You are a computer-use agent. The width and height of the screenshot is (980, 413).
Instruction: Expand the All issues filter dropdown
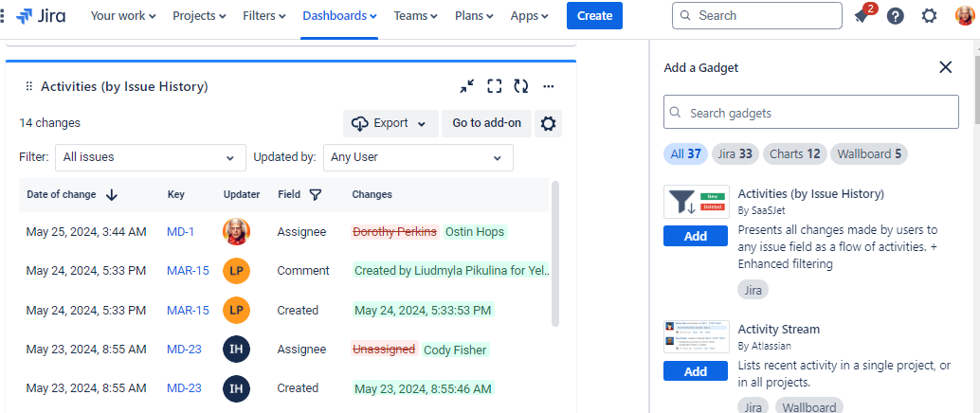[150, 157]
